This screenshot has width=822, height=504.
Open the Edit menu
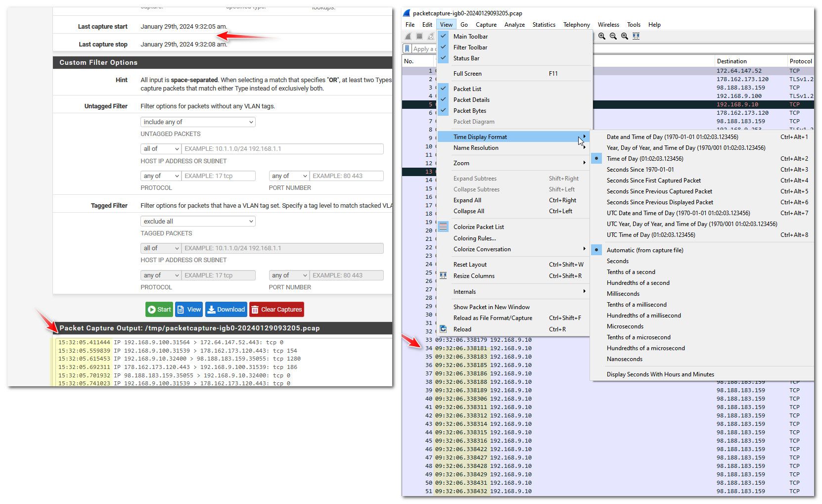click(x=427, y=25)
